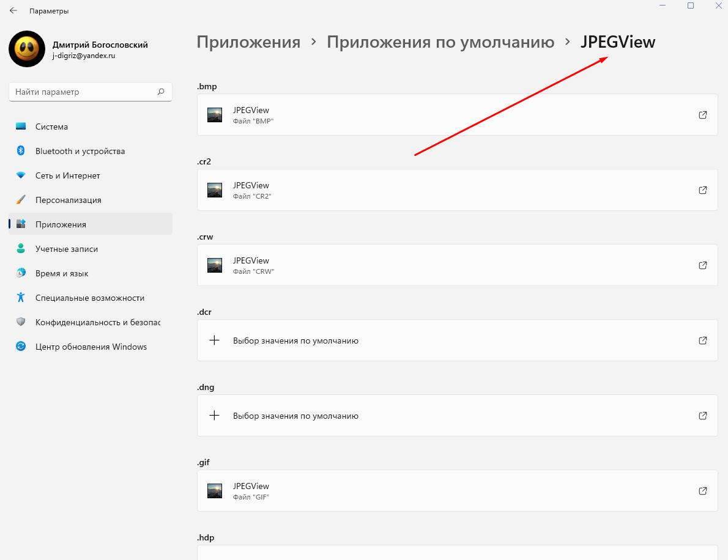Open Специальные возможности settings
728x560 pixels.
coord(89,298)
